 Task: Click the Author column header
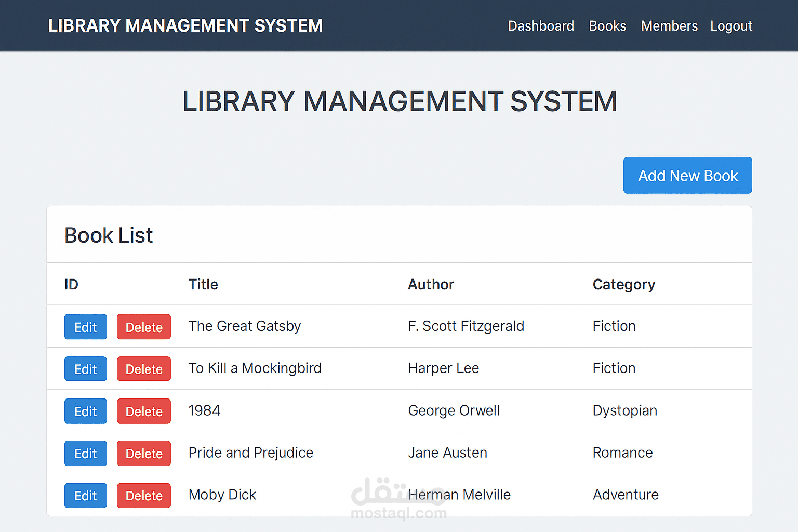click(x=431, y=285)
